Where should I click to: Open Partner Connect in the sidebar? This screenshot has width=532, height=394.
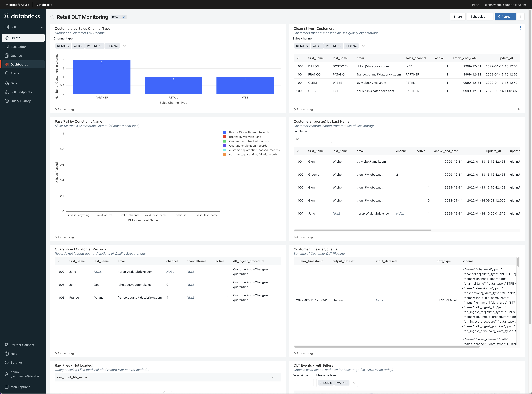tap(22, 345)
